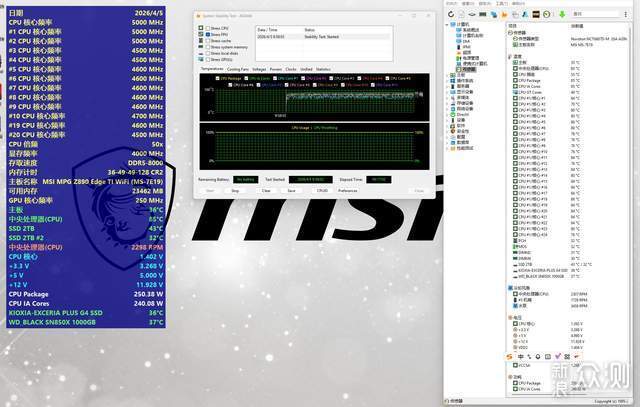Select 系统概述 in the AIDA64 tree
Image resolution: width=640 pixels, height=407 pixels.
coord(471,30)
